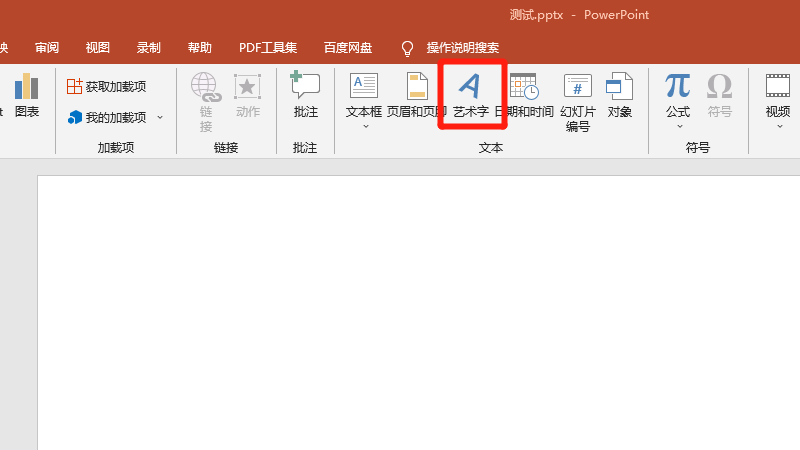
Task: Select the 艺术字 WordArt icon
Action: coord(470,88)
